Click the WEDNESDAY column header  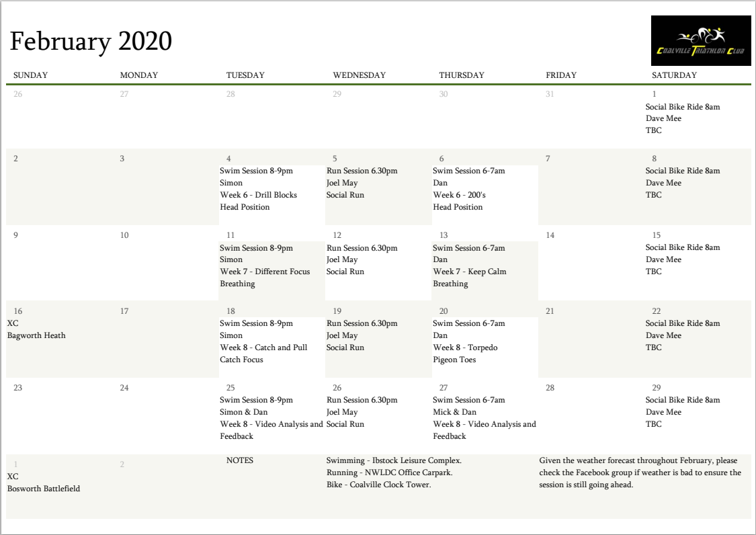[359, 75]
